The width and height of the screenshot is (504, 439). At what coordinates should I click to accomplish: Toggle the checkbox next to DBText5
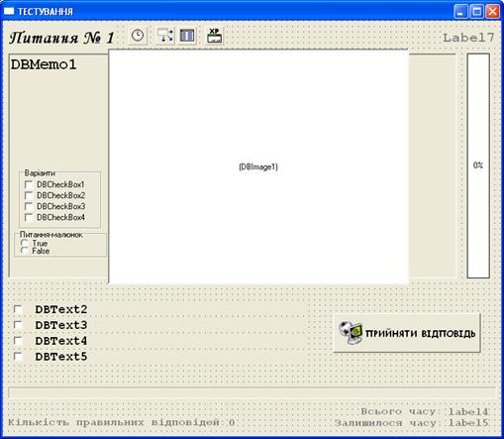click(18, 357)
